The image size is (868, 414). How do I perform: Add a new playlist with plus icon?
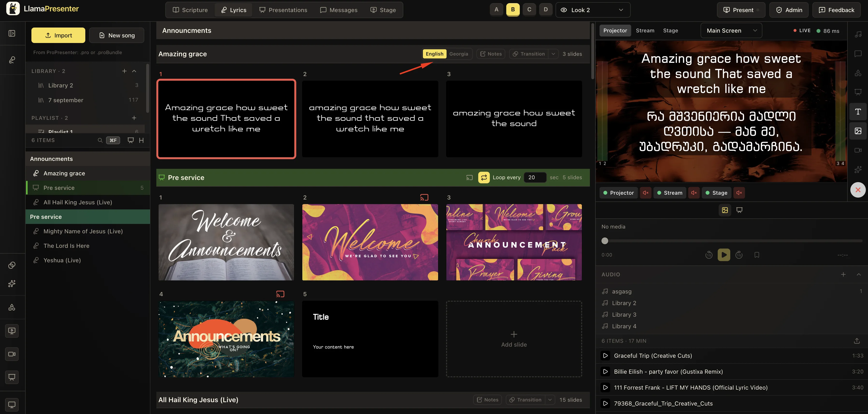tap(134, 118)
